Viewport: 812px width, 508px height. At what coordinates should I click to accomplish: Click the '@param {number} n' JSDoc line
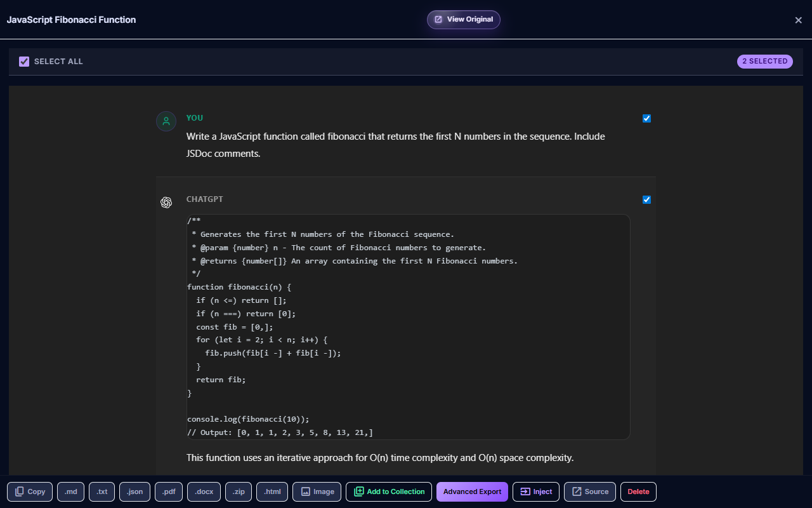point(339,248)
